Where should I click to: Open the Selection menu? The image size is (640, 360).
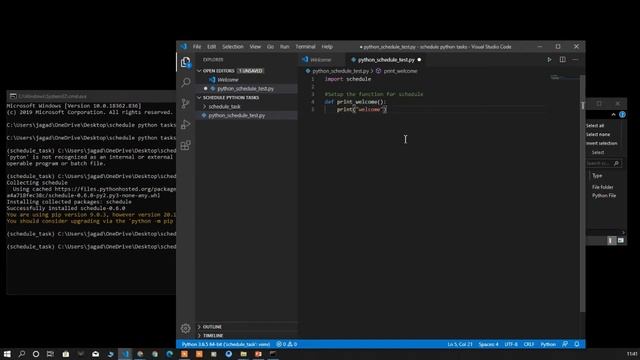click(x=233, y=47)
